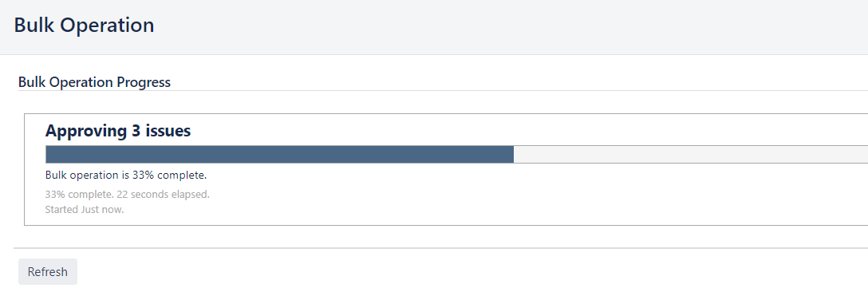Viewport: 868px width, 292px height.
Task: Click the word 'issues' in the task title
Action: pos(168,131)
